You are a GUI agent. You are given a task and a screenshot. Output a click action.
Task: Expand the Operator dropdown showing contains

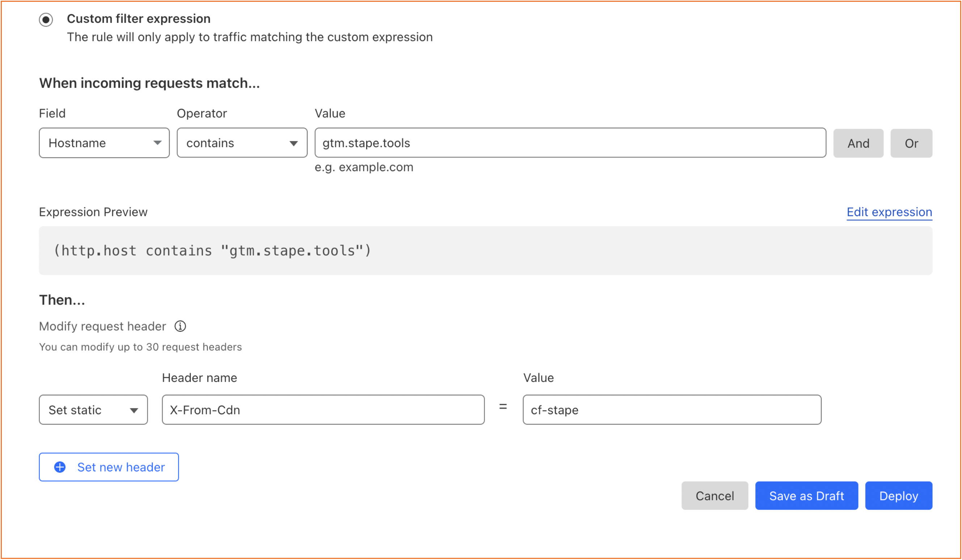click(241, 142)
